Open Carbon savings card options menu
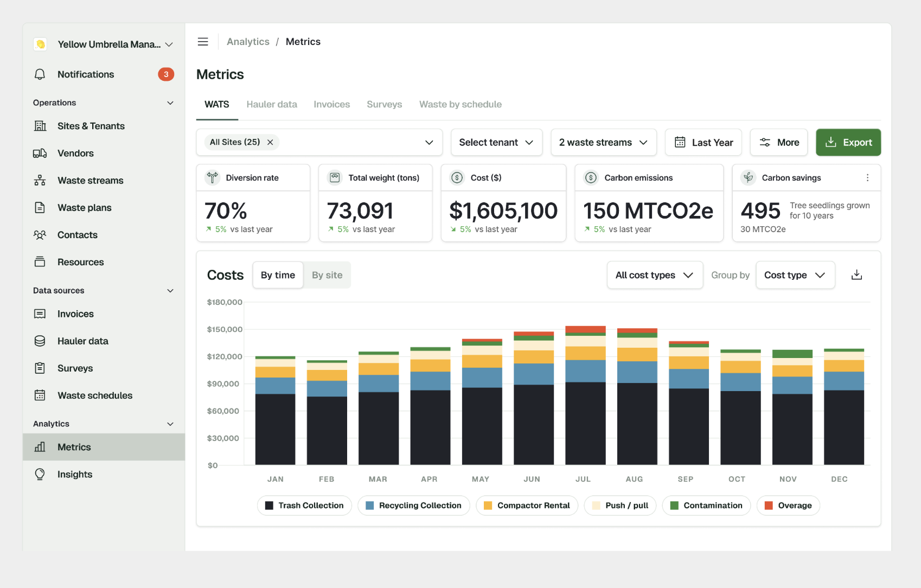 (x=867, y=178)
